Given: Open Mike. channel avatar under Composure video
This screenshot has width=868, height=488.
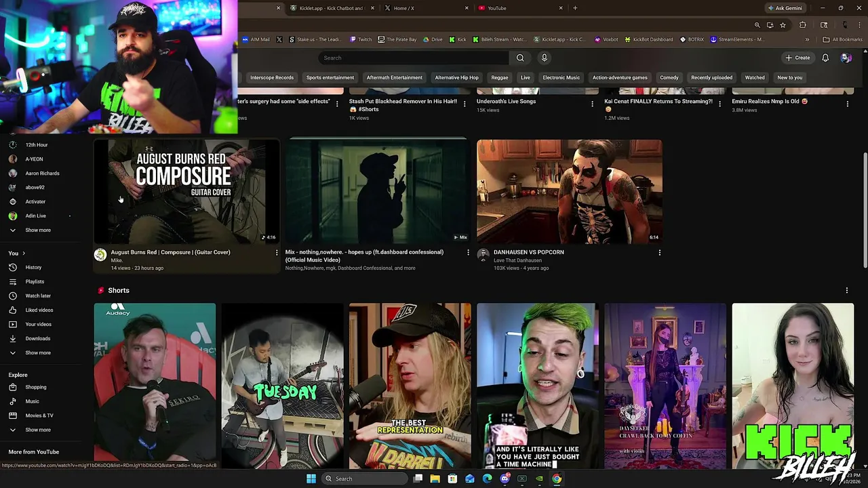Looking at the screenshot, I should click(100, 255).
